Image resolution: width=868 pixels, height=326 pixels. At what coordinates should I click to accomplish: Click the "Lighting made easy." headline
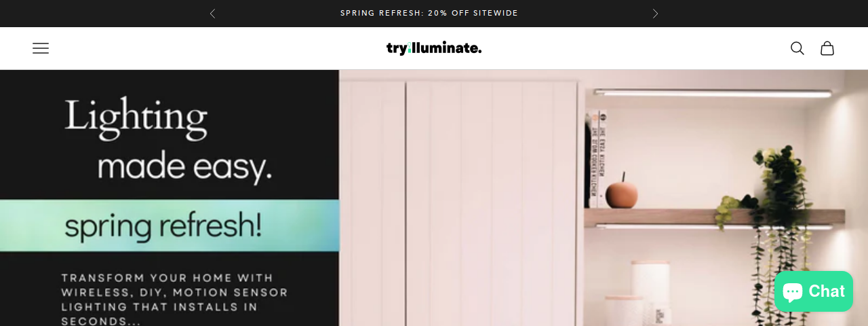pos(168,141)
